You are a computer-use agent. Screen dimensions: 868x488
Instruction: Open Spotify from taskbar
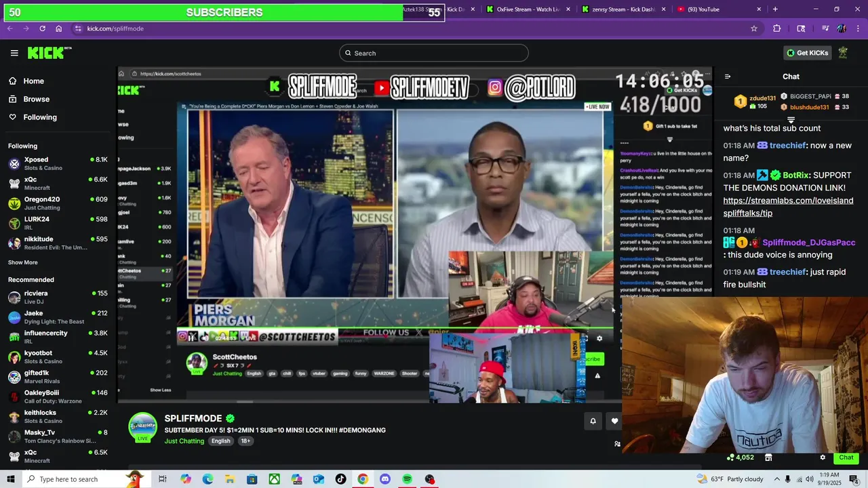click(408, 479)
